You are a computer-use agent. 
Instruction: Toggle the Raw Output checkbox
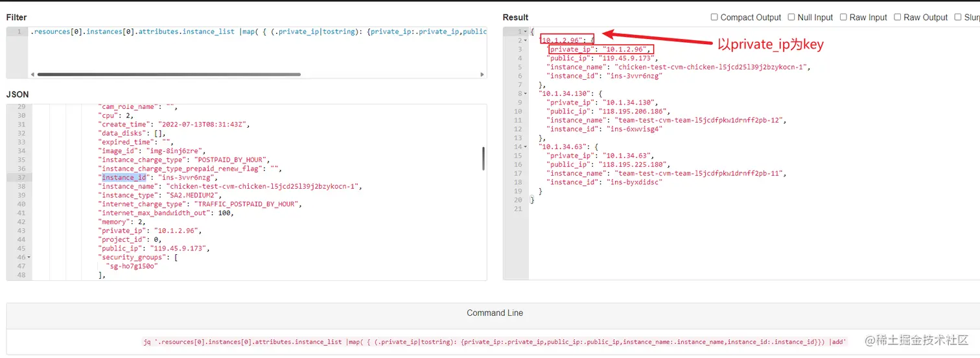click(x=898, y=18)
